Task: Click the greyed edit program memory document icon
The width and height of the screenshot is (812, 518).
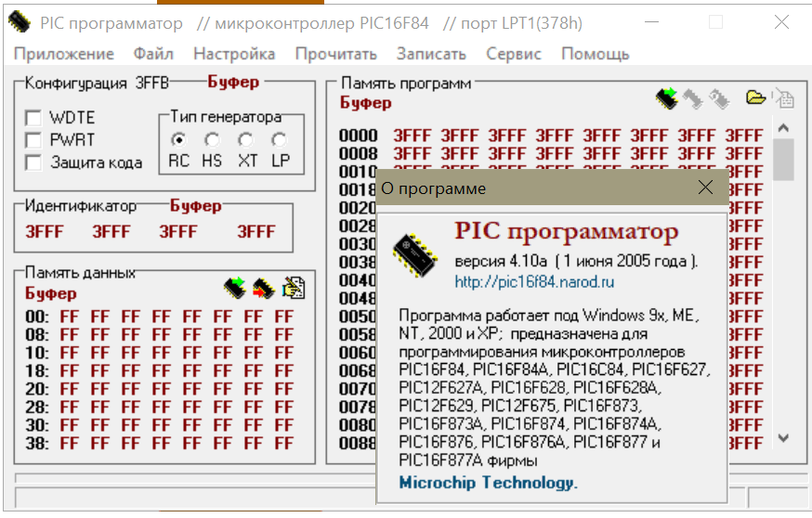Action: pyautogui.click(x=783, y=97)
